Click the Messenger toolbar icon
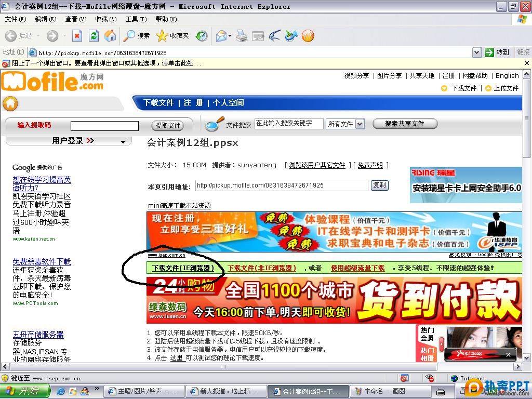 [x=291, y=36]
